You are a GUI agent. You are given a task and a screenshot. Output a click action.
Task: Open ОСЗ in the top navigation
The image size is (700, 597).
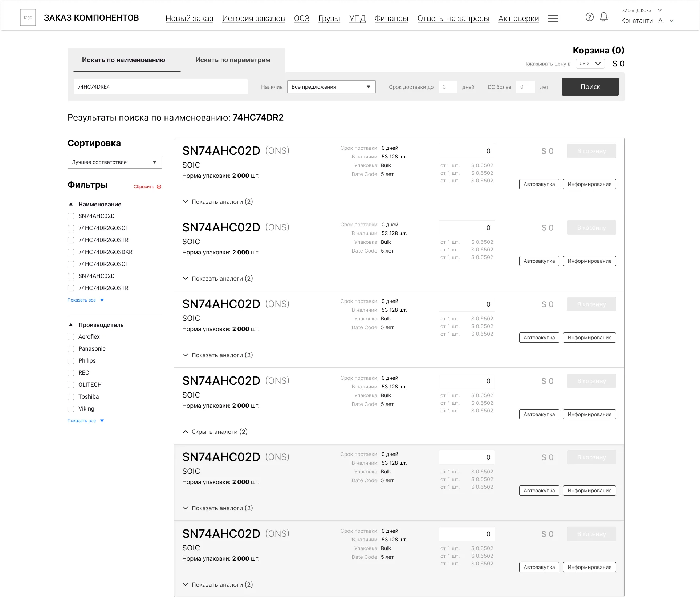(x=302, y=19)
